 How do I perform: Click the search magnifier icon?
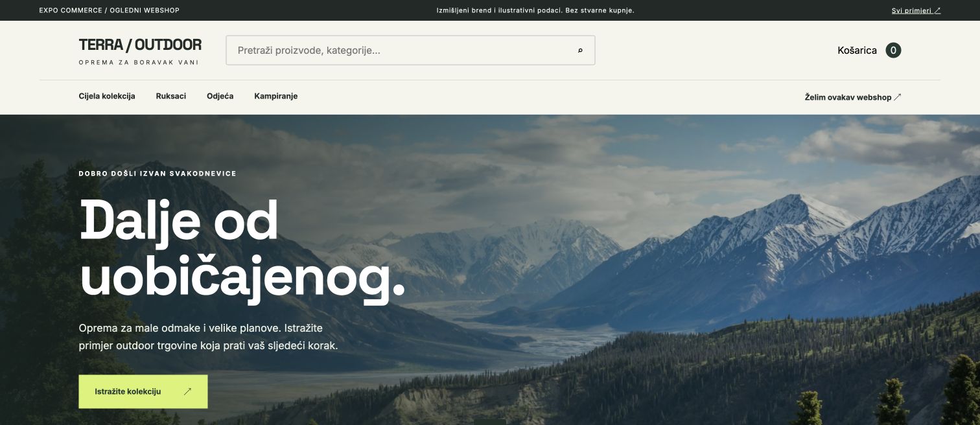click(580, 51)
